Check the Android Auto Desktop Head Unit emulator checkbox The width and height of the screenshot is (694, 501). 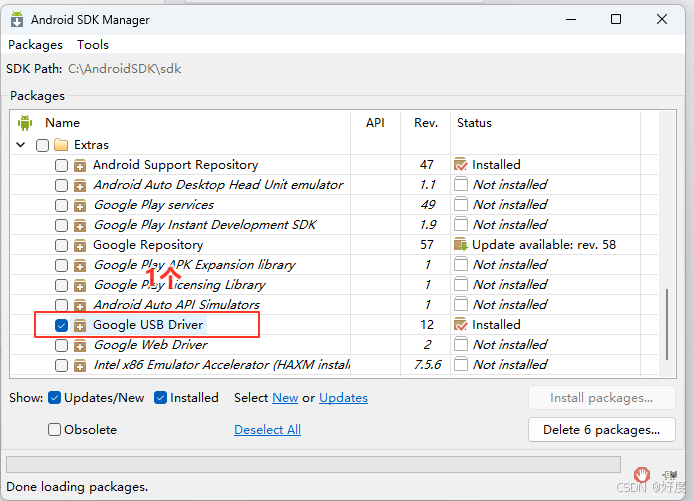click(x=61, y=185)
